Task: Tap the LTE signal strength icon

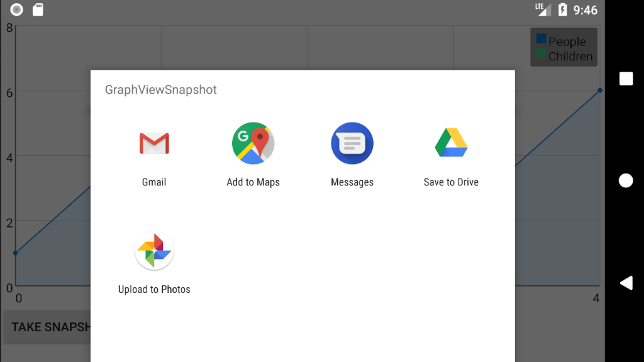Action: click(543, 9)
